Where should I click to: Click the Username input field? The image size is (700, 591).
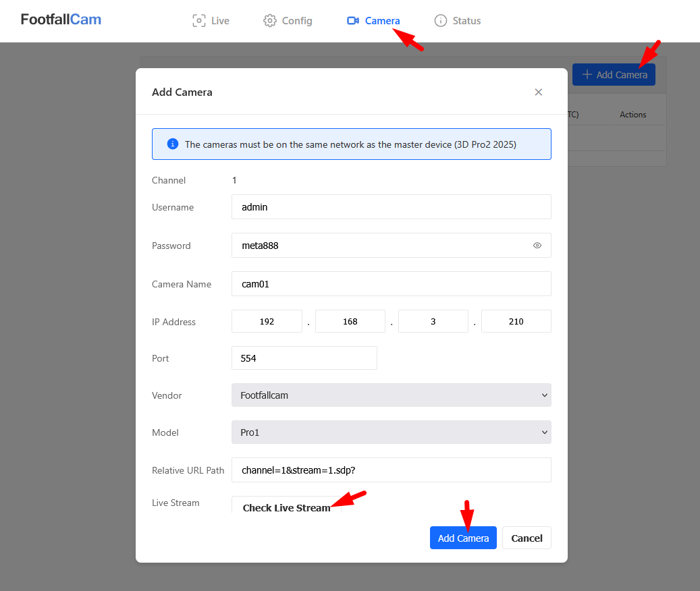click(x=391, y=207)
